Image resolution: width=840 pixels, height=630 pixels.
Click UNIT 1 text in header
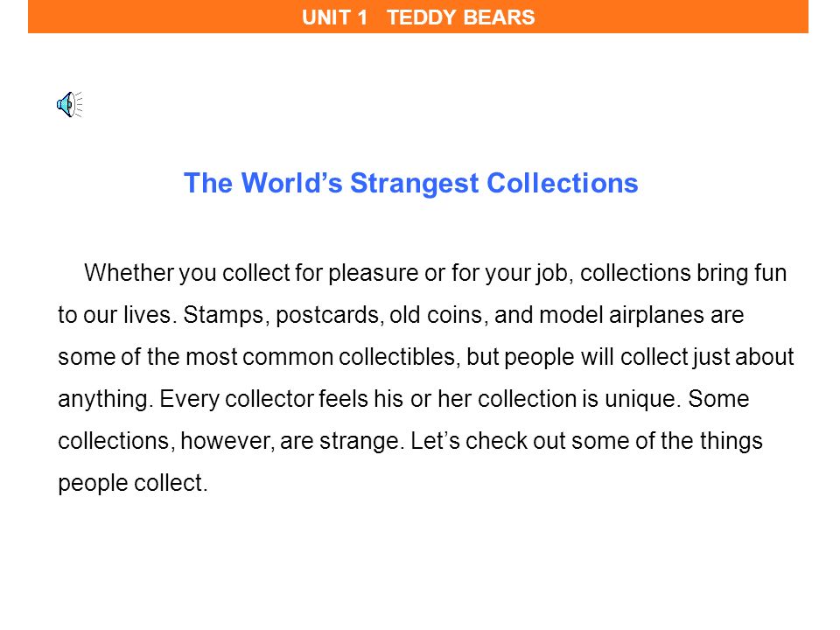[x=334, y=17]
